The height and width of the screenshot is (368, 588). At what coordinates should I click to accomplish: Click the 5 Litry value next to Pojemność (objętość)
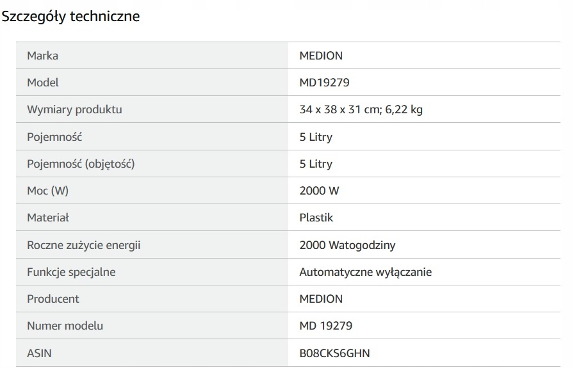pyautogui.click(x=316, y=164)
